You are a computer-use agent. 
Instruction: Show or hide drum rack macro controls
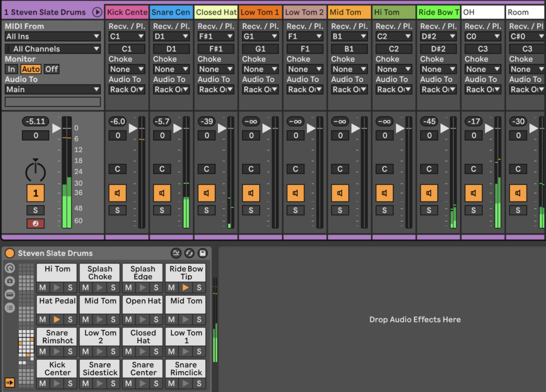(10, 268)
